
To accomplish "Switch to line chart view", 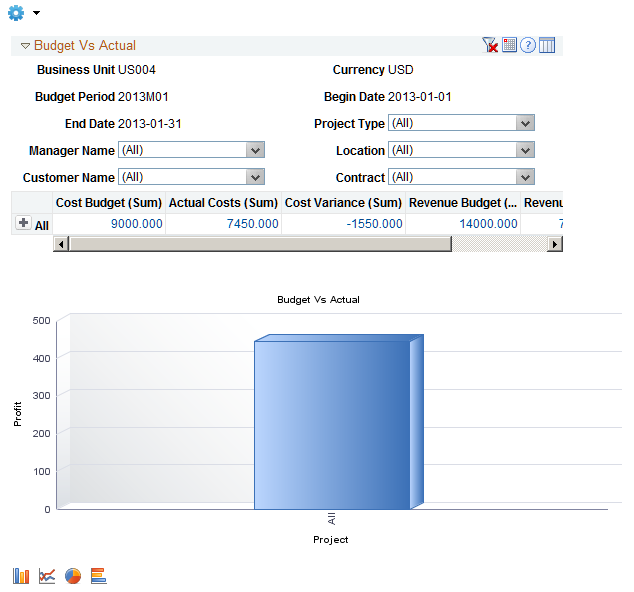I will [47, 576].
